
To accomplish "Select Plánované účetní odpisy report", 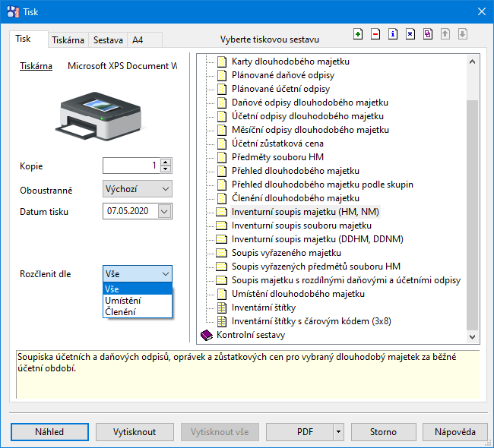I will pyautogui.click(x=280, y=89).
